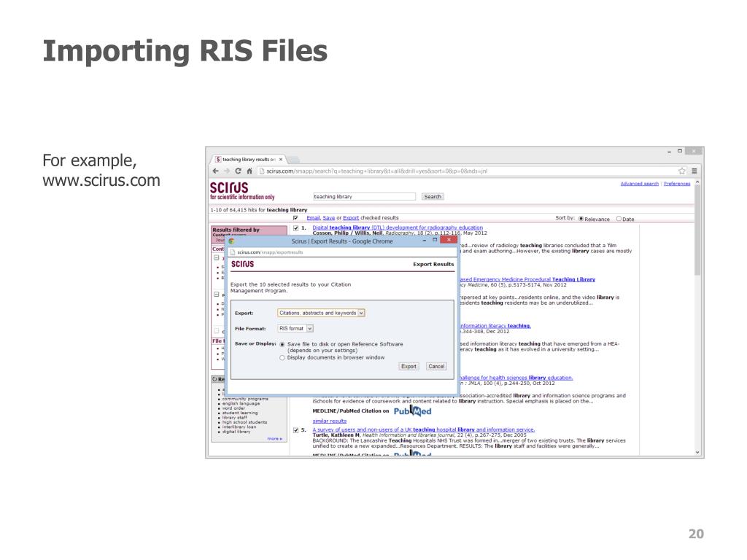Click 'student learning' refine term
The width and height of the screenshot is (747, 560).
[239, 413]
